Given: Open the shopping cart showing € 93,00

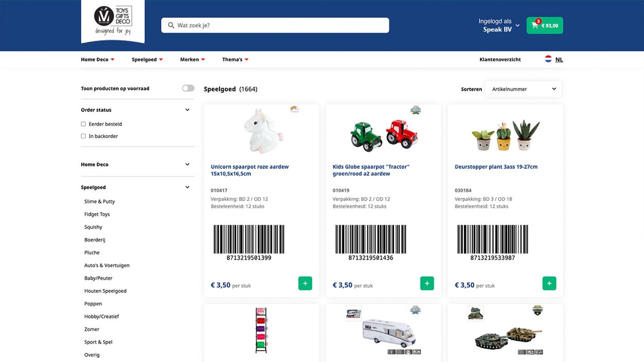Looking at the screenshot, I should (x=544, y=26).
